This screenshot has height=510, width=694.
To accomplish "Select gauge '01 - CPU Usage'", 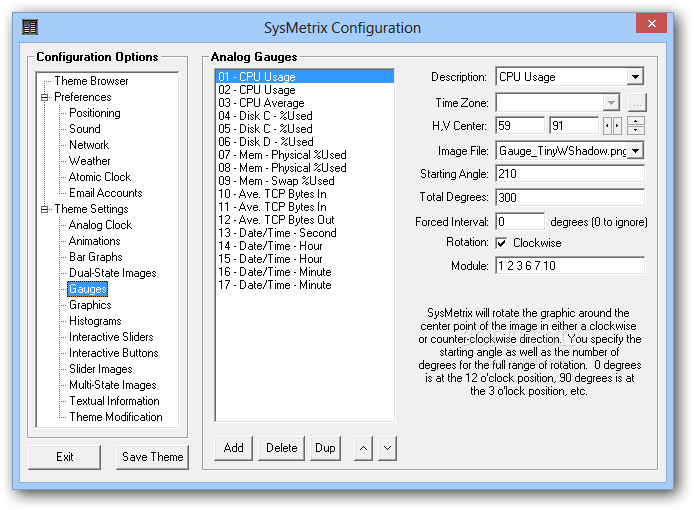I will [x=305, y=77].
